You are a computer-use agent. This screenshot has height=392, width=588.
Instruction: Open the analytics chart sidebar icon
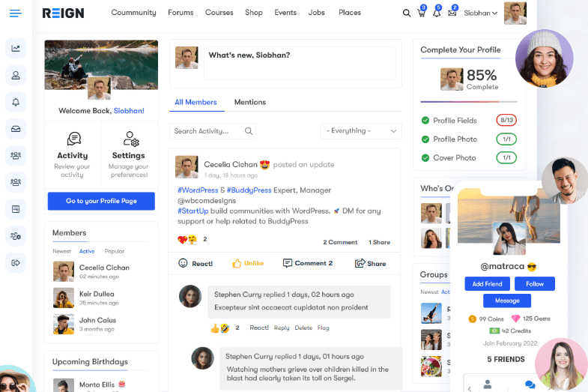click(x=16, y=49)
